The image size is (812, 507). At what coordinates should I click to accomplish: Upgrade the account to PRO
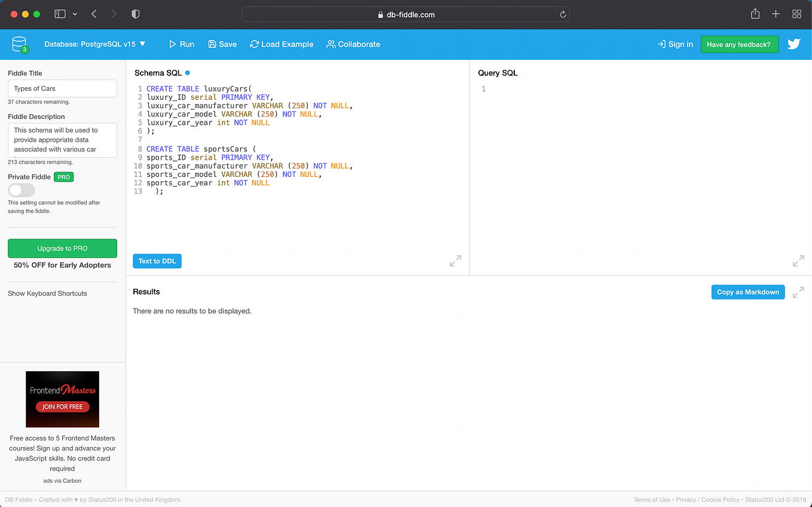(62, 248)
